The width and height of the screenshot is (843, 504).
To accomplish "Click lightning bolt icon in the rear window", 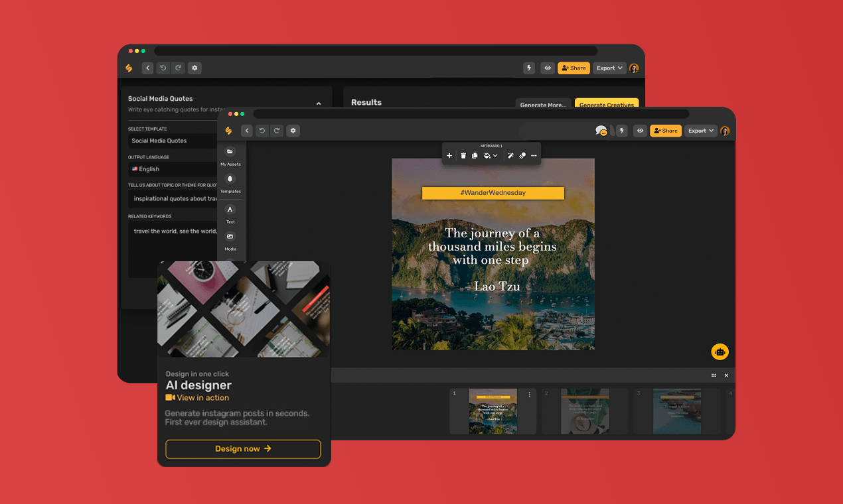I will 529,68.
